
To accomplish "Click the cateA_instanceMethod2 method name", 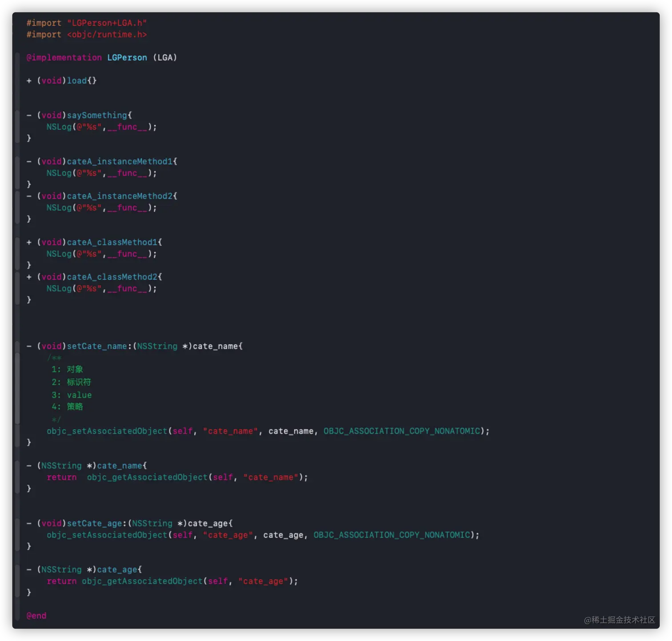I will tap(120, 196).
